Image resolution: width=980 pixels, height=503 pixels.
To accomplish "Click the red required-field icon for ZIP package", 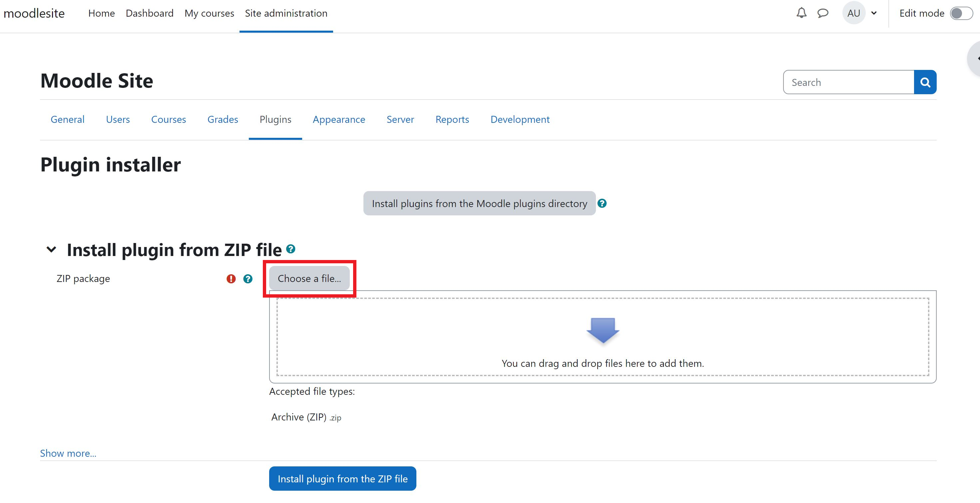I will pyautogui.click(x=231, y=279).
